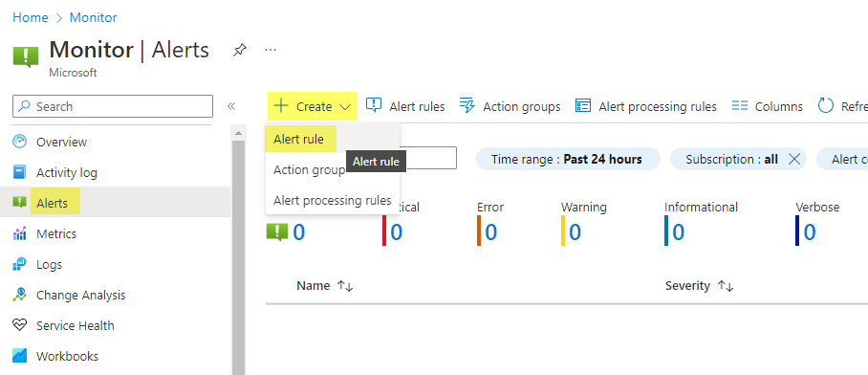Click the Action groups lightning icon
This screenshot has width=868, height=375.
point(467,105)
